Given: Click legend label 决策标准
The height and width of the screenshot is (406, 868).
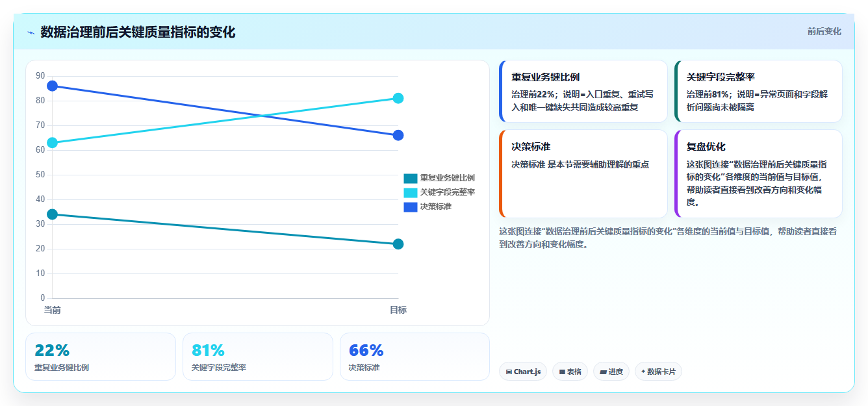Looking at the screenshot, I should coord(436,207).
